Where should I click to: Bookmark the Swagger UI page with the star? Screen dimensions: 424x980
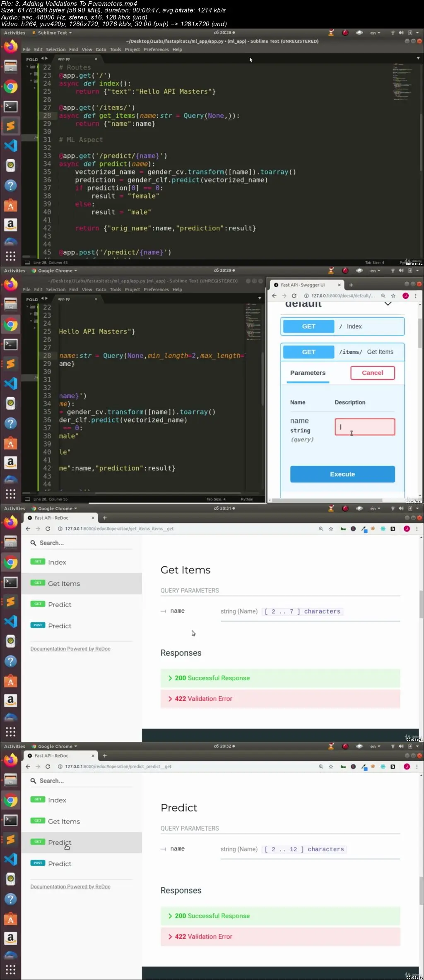393,296
